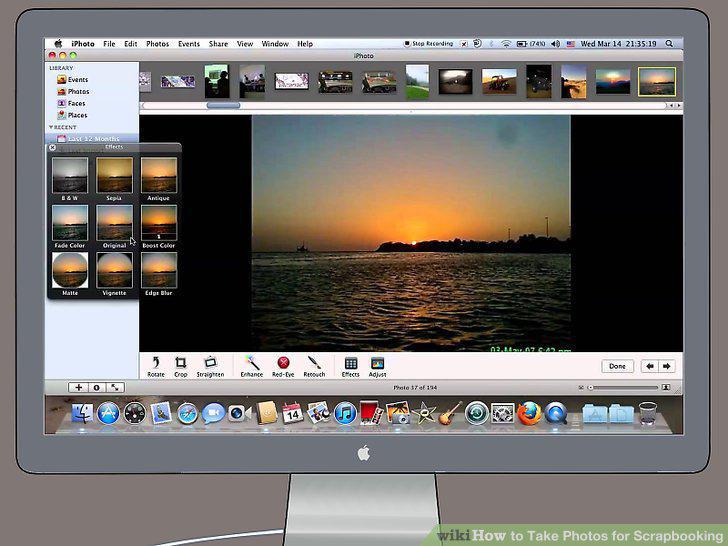Open the Straighten tool
The width and height of the screenshot is (728, 546).
point(210,366)
